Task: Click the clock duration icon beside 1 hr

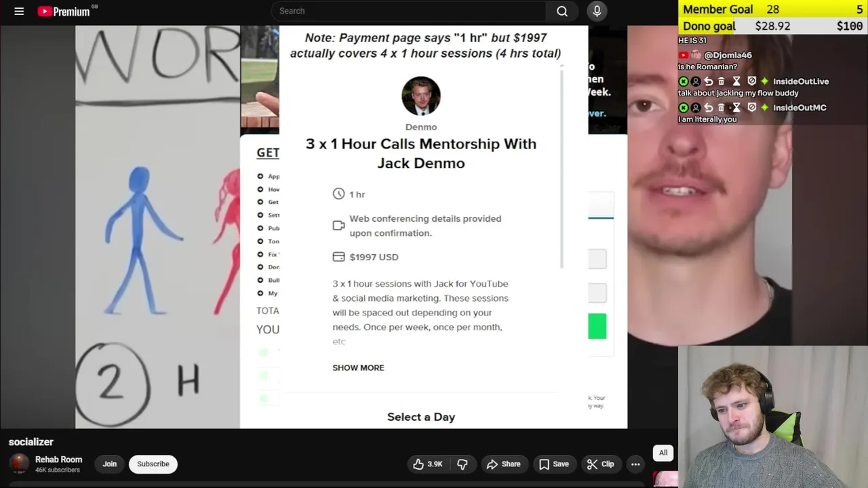Action: (339, 194)
